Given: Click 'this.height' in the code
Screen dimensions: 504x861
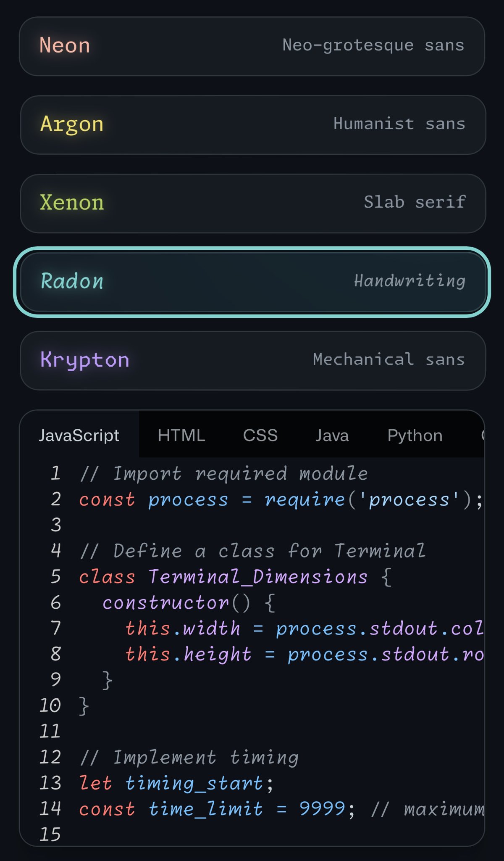Looking at the screenshot, I should [x=189, y=654].
